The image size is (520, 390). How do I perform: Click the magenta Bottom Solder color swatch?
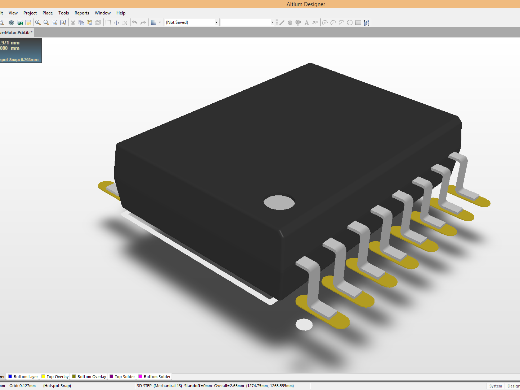tap(140, 376)
